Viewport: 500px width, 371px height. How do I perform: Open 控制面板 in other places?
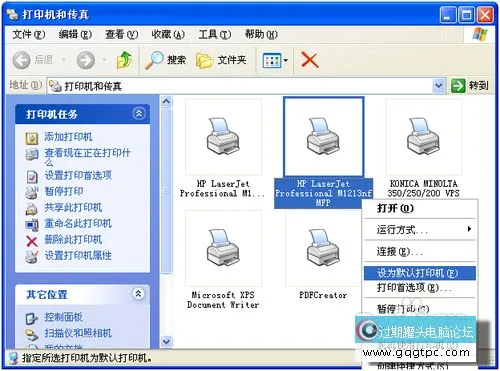click(63, 317)
